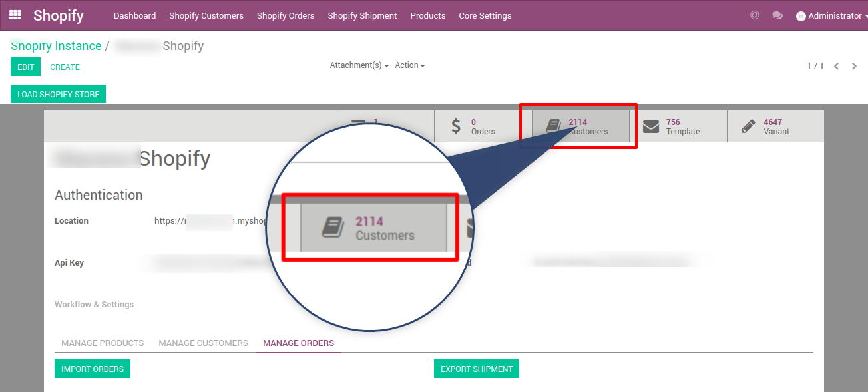Switch to the Manage Products tab
868x392 pixels.
103,343
